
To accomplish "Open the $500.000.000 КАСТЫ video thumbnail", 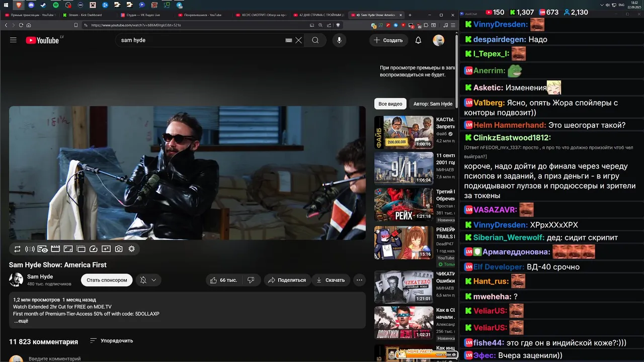I will 404,132.
